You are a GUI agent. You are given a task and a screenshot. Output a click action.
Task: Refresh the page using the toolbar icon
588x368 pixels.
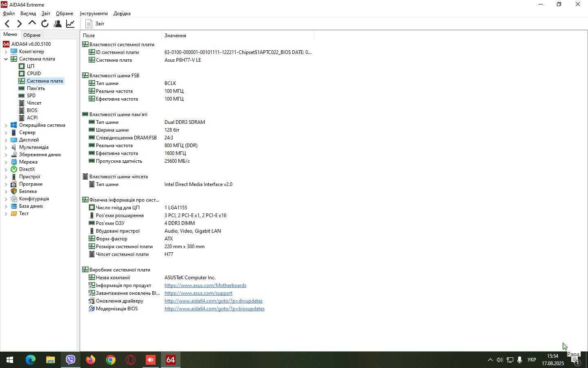point(45,24)
